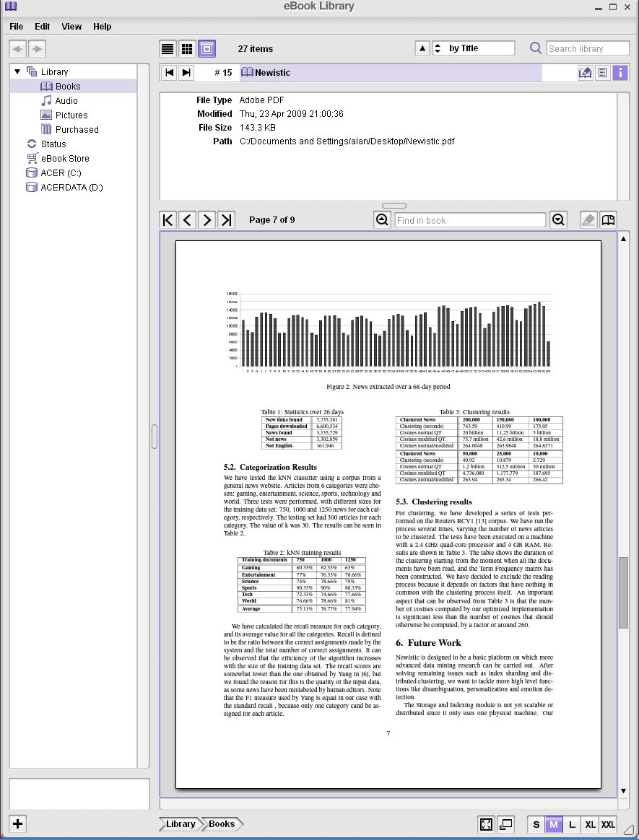The height and width of the screenshot is (840, 639).
Task: Toggle sort order ascending arrow
Action: point(422,48)
